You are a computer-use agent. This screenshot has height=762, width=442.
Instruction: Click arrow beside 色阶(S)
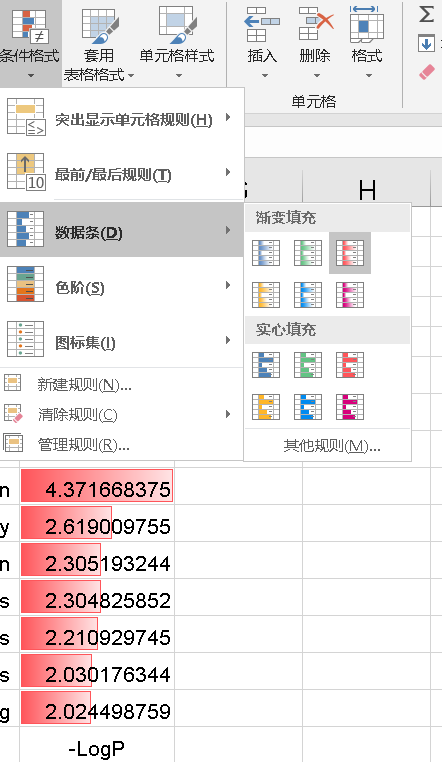228,285
